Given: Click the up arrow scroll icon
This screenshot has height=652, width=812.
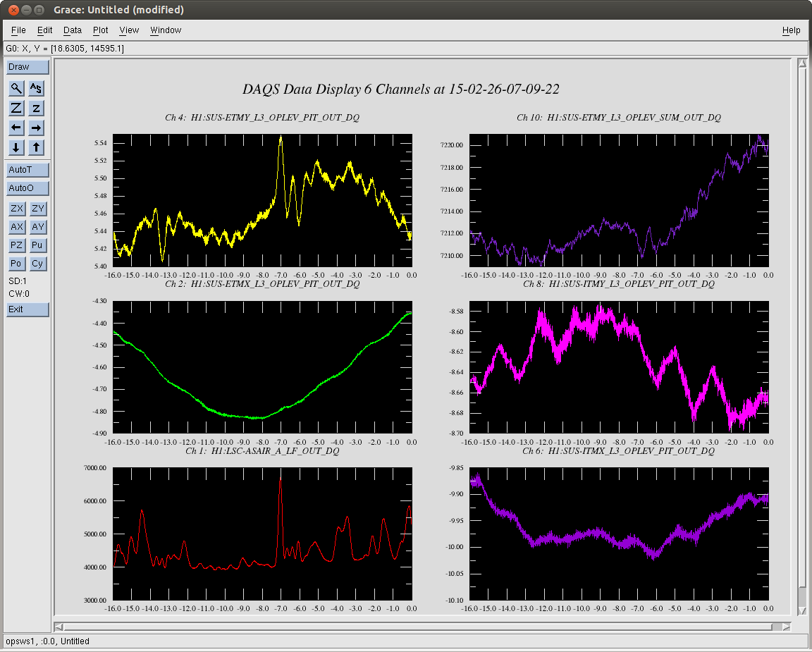Looking at the screenshot, I should (x=36, y=147).
